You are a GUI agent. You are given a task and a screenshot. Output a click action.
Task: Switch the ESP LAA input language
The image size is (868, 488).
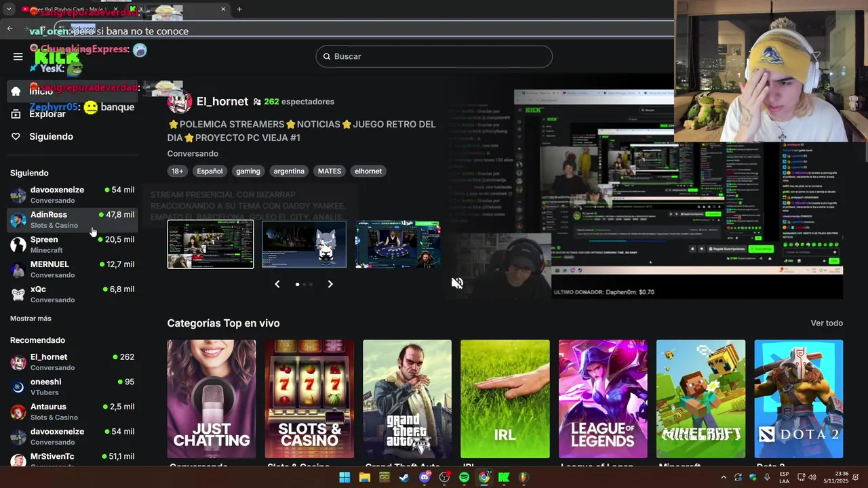point(784,478)
